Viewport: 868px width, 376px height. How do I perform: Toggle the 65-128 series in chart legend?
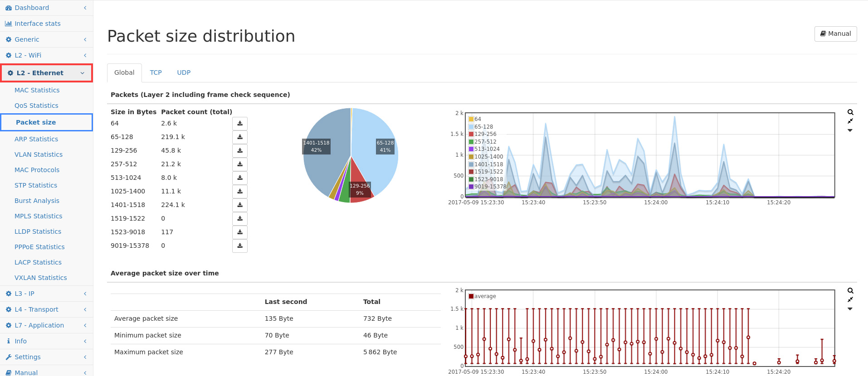[x=483, y=127]
